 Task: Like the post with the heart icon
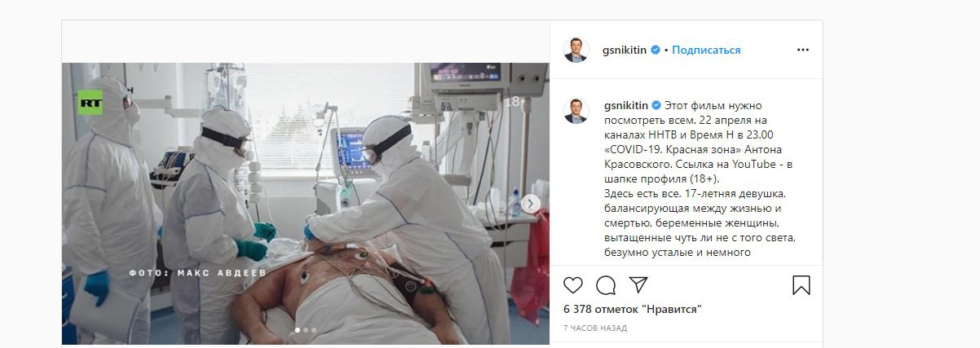click(573, 285)
